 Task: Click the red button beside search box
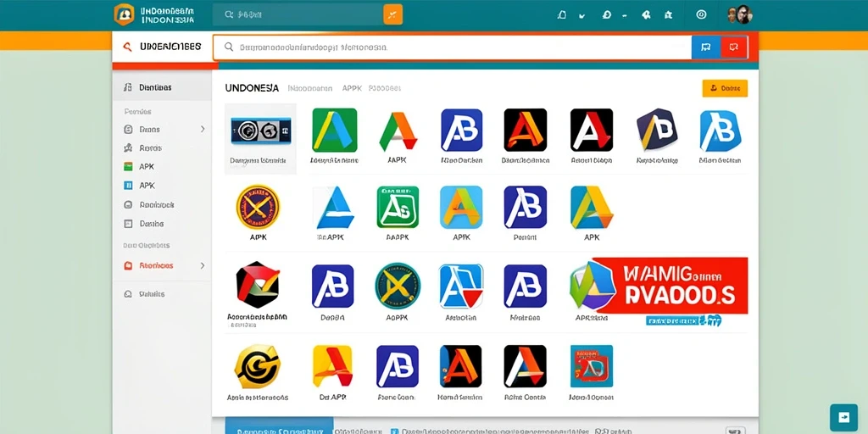click(734, 47)
